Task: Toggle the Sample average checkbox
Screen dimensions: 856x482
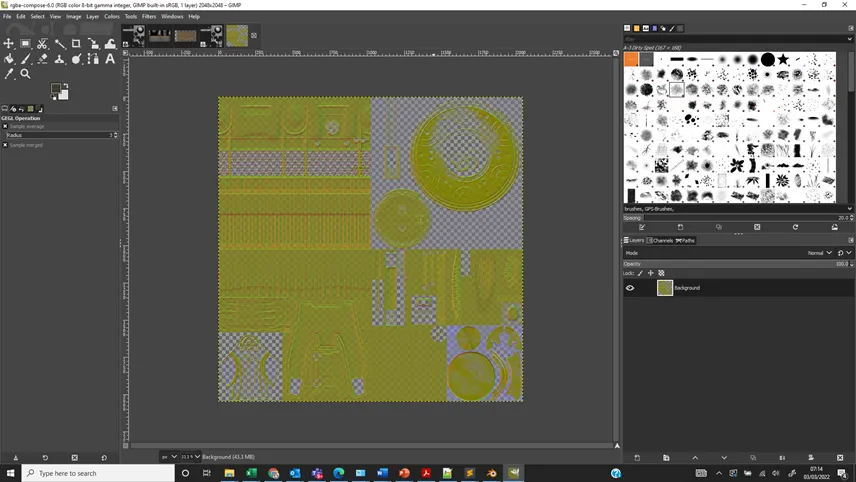Action: tap(5, 126)
